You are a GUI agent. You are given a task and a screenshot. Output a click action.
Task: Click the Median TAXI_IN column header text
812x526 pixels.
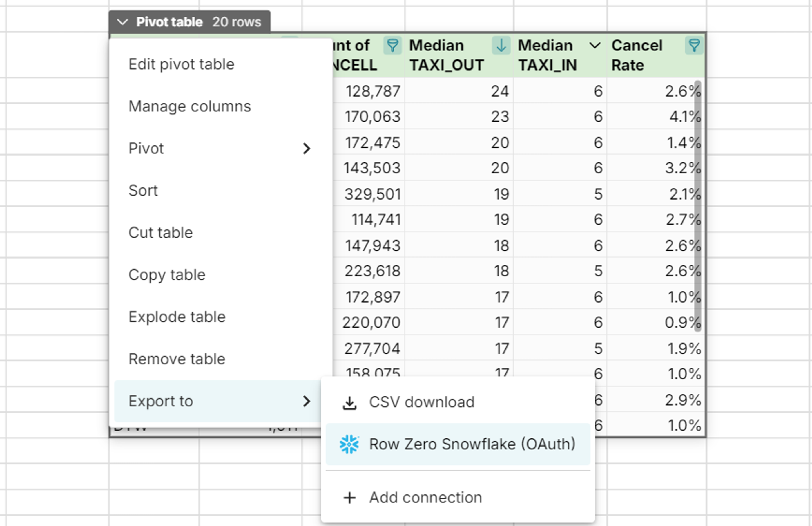[x=547, y=55]
